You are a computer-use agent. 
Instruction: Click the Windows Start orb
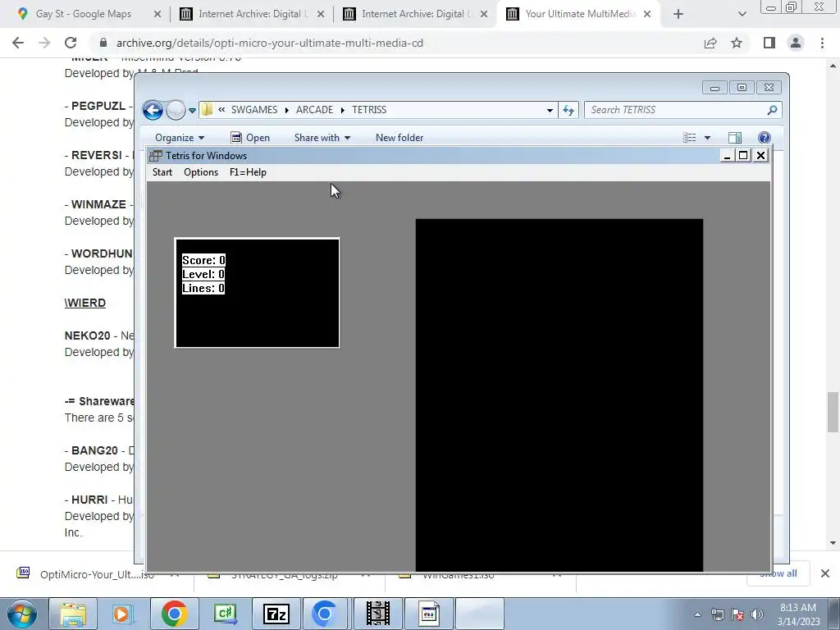click(x=21, y=614)
